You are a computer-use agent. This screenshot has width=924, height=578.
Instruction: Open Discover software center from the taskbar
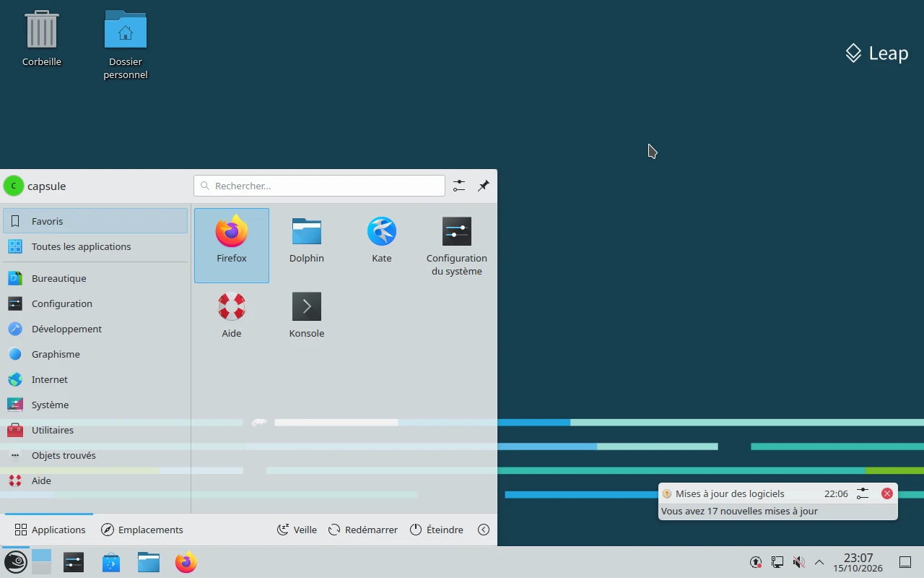point(111,562)
